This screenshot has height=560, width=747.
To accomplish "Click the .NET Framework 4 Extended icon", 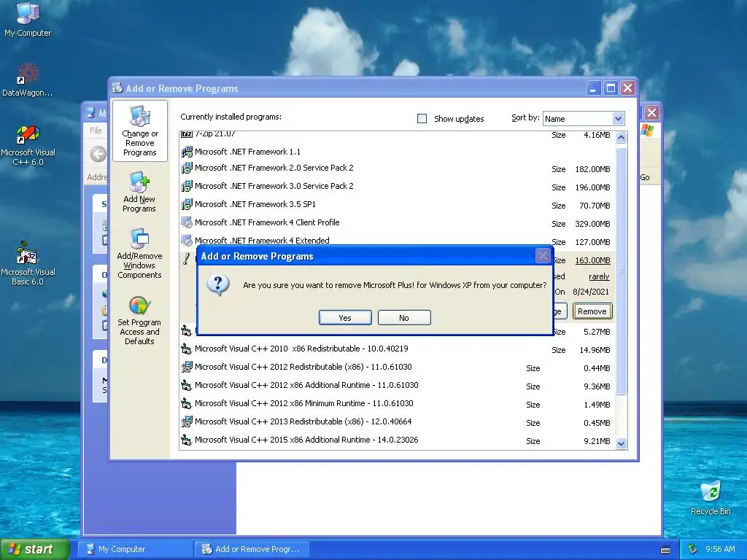I will click(x=187, y=241).
